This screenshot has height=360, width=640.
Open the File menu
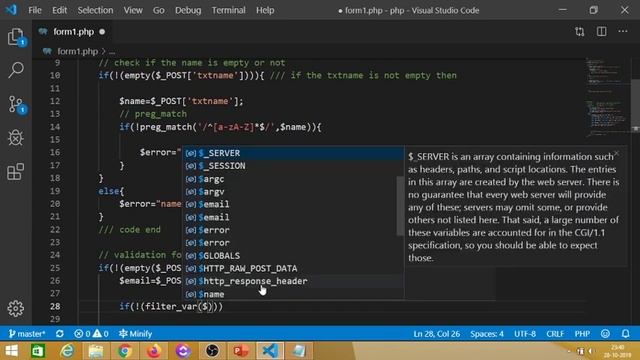coord(35,10)
